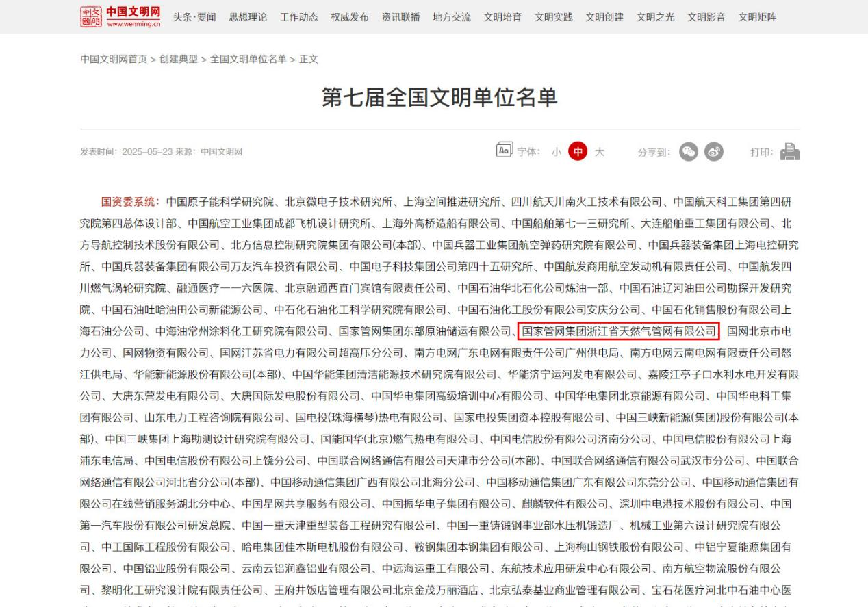
Task: Click the text 国家管网集团东部原油储运有限公司
Action: coord(426,332)
